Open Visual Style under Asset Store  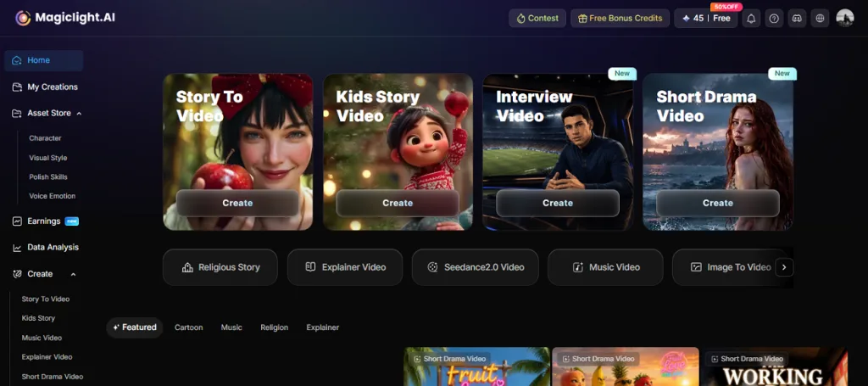click(x=48, y=158)
